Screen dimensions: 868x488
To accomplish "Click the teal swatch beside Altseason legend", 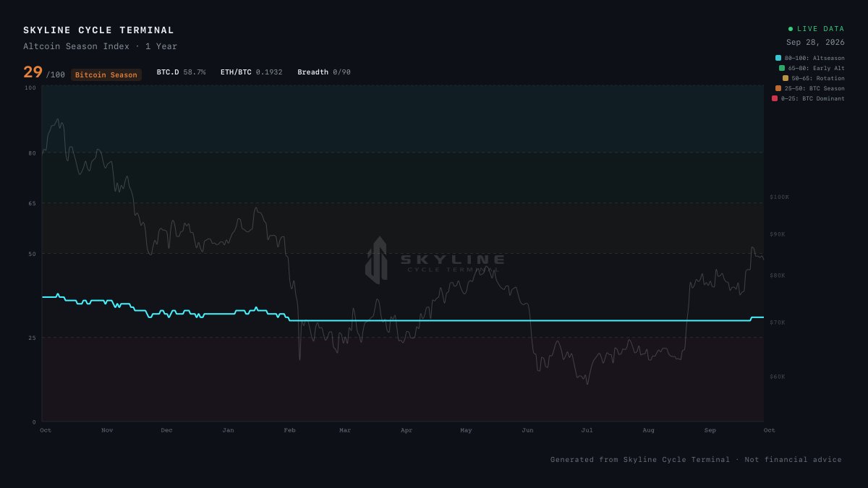I will pyautogui.click(x=778, y=58).
